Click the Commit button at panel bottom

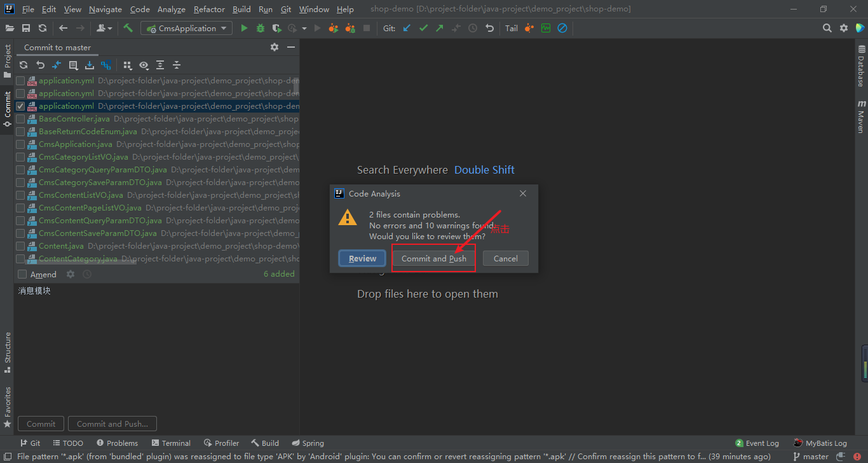tap(41, 424)
